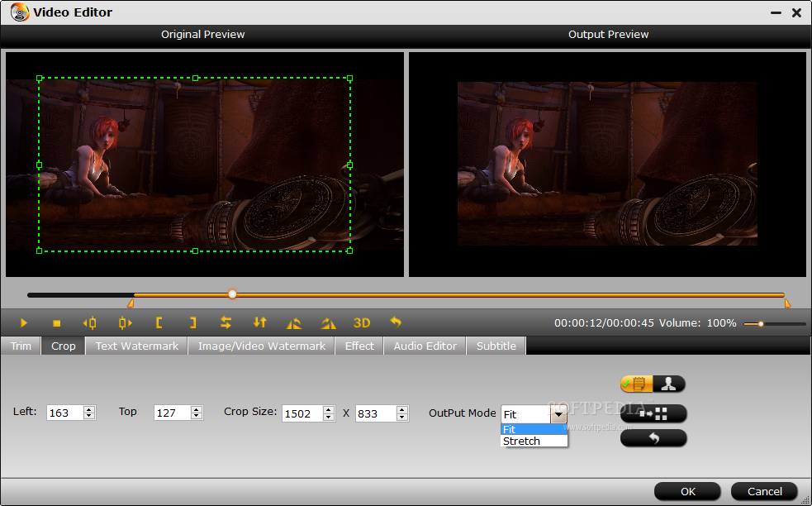Click the trim end marker on timeline
This screenshot has height=506, width=812.
click(788, 303)
